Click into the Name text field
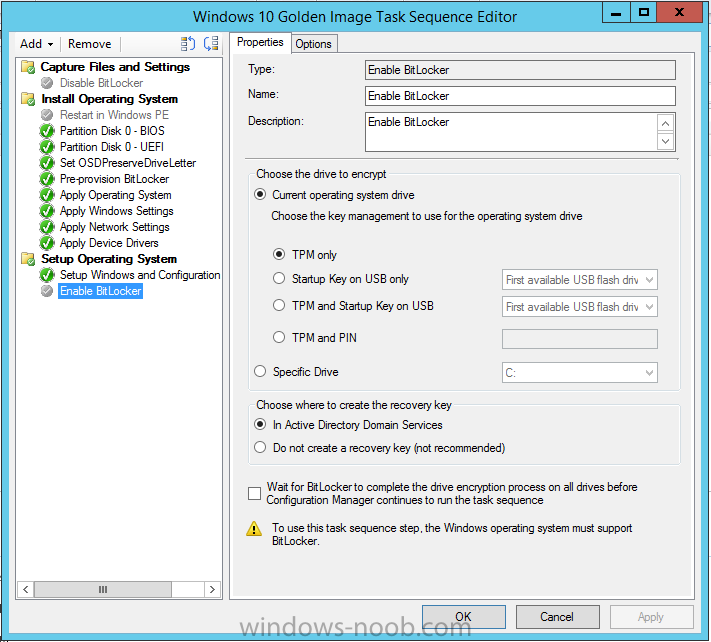Viewport: 711px width, 642px height. [520, 96]
